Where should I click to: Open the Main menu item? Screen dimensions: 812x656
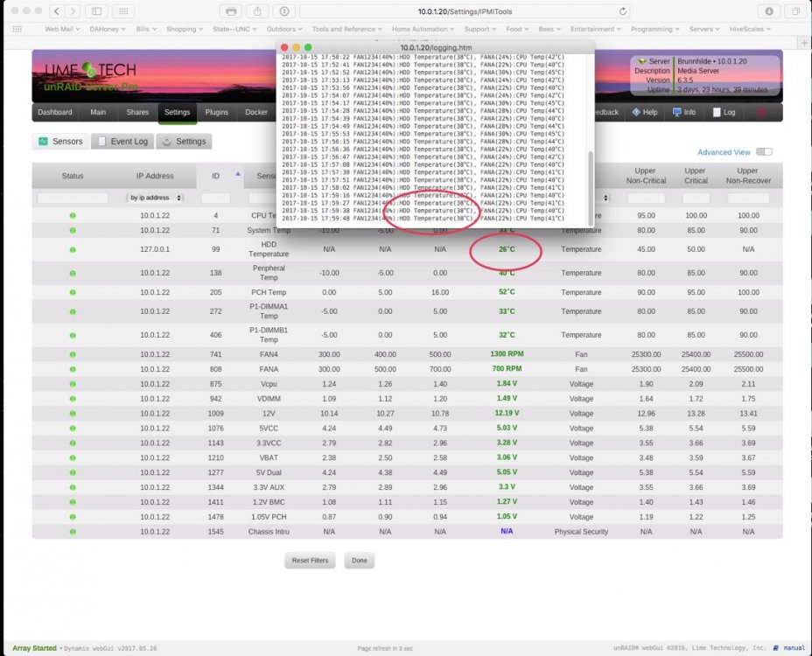98,112
